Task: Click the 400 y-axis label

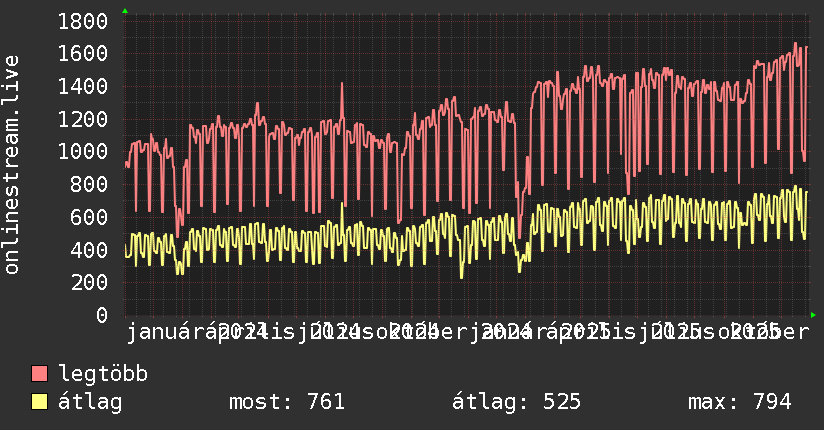Action: tap(89, 250)
